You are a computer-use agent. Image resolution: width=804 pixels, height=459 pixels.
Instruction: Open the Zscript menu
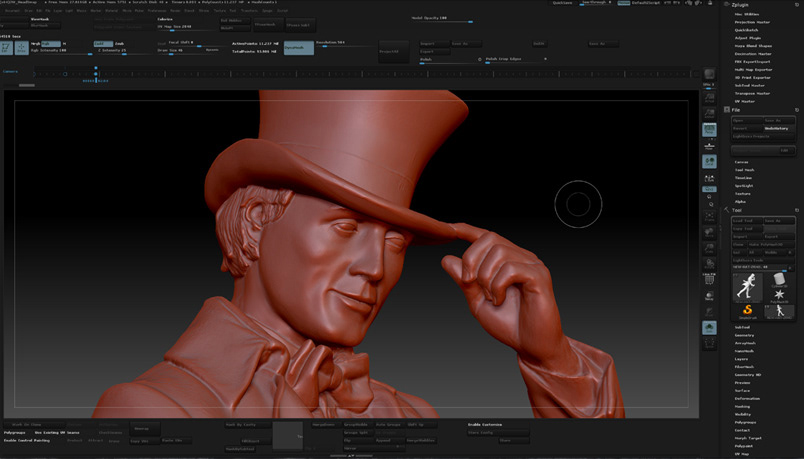(x=282, y=10)
